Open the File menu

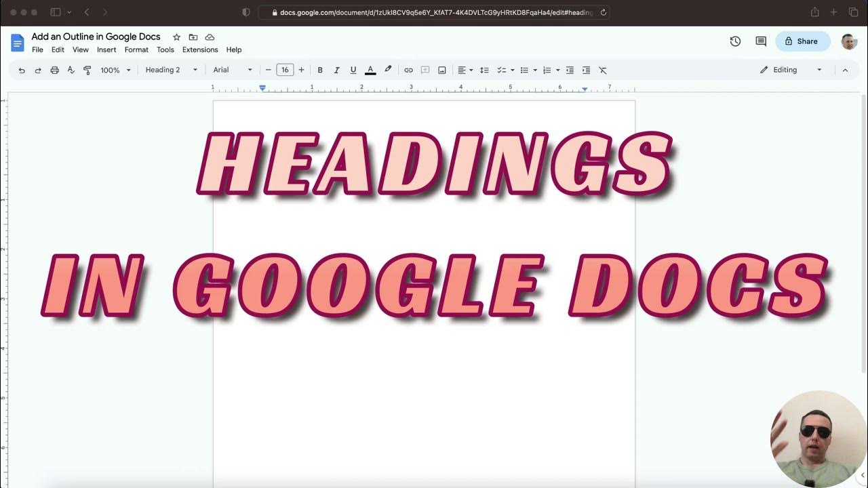(37, 49)
